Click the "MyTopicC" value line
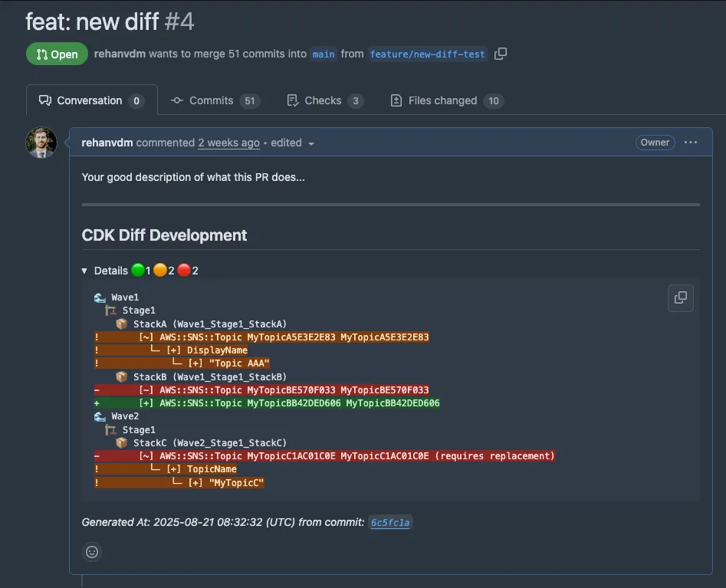 click(x=179, y=482)
